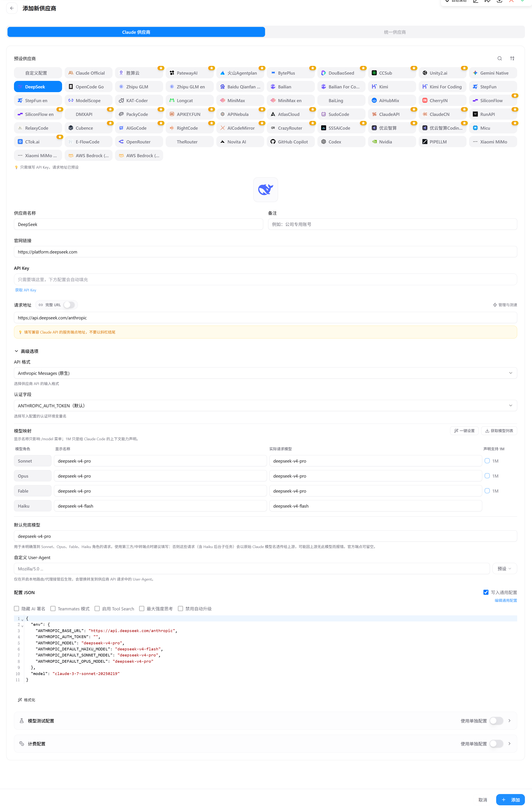The image size is (532, 808).
Task: Select the CrazyRouter preset
Action: tap(291, 128)
